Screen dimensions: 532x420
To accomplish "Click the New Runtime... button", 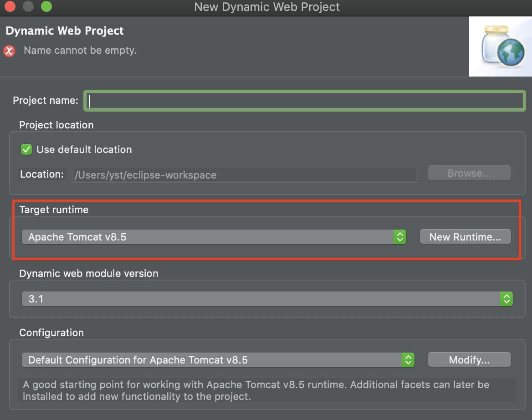I will click(x=465, y=237).
